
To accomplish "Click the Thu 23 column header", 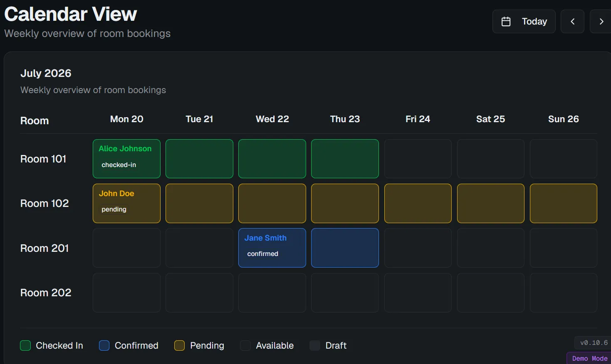I will [345, 119].
